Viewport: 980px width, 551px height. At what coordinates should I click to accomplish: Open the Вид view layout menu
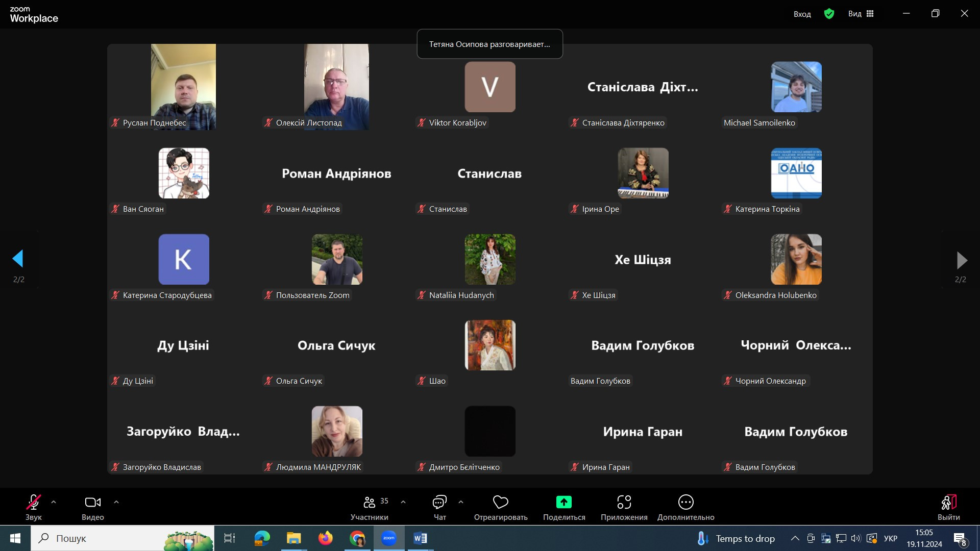click(861, 14)
